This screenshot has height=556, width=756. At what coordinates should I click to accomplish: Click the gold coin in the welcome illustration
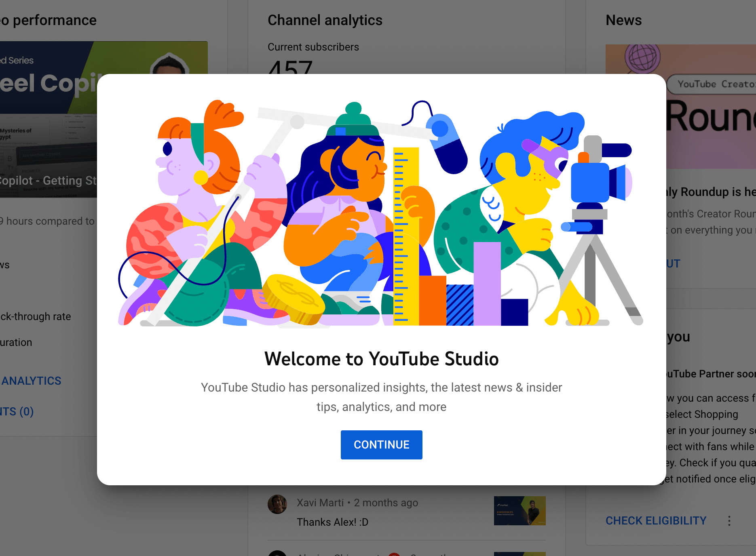pos(293,298)
